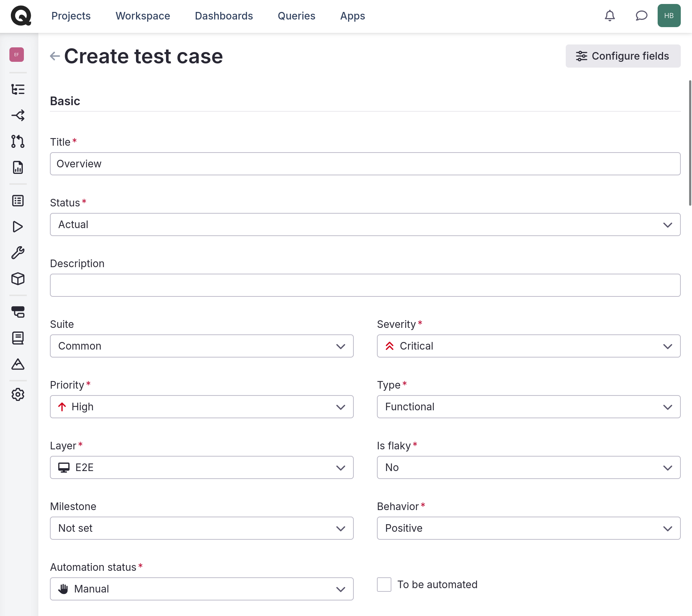Image resolution: width=692 pixels, height=616 pixels.
Task: Click the Configure fields button
Action: click(623, 56)
